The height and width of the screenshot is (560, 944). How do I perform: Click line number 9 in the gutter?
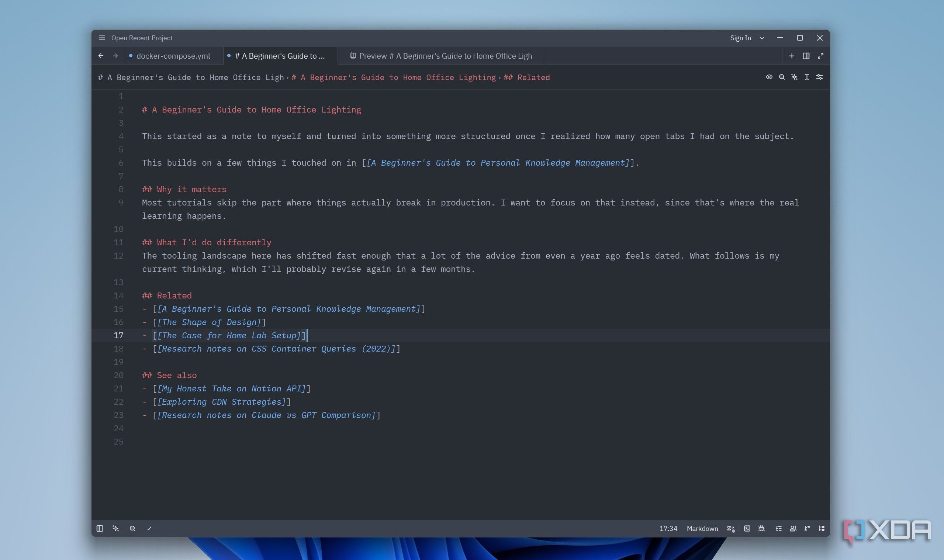coord(121,203)
